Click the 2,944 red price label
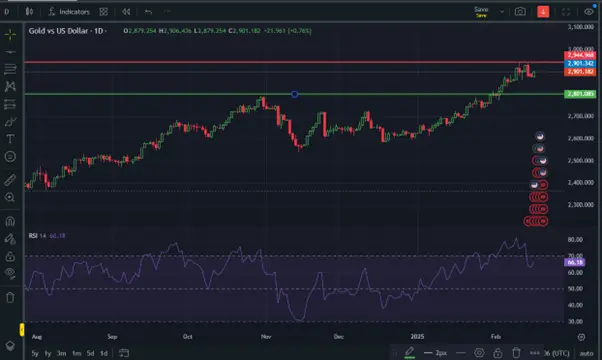The width and height of the screenshot is (602, 360). (580, 55)
